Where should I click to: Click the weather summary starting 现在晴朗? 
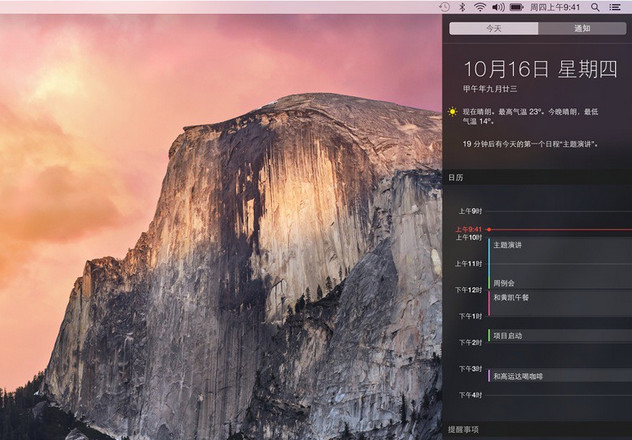[x=530, y=116]
